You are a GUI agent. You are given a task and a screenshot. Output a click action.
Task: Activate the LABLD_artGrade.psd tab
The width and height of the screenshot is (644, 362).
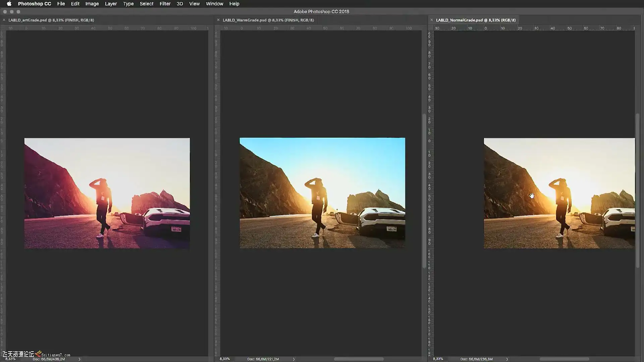pyautogui.click(x=51, y=20)
